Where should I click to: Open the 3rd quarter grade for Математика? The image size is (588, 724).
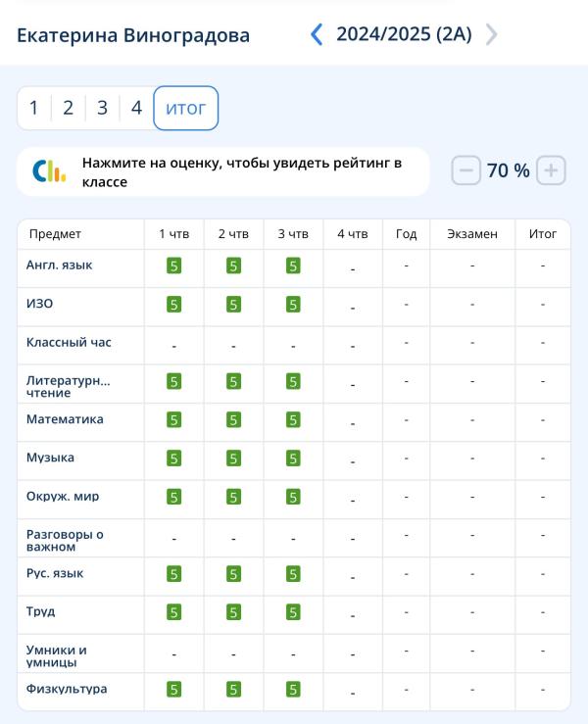[x=293, y=420]
